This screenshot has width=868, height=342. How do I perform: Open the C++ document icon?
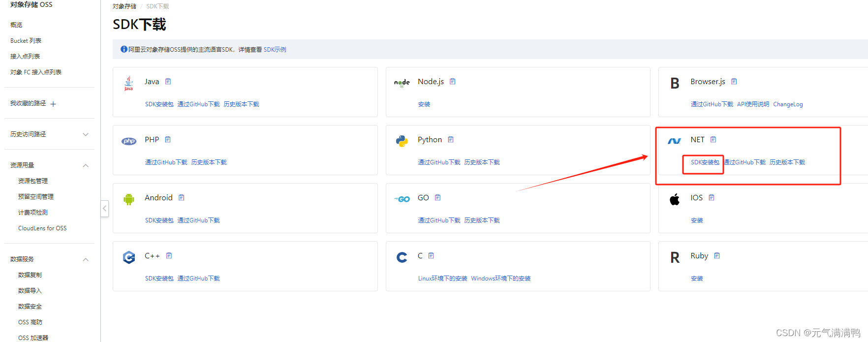point(169,256)
